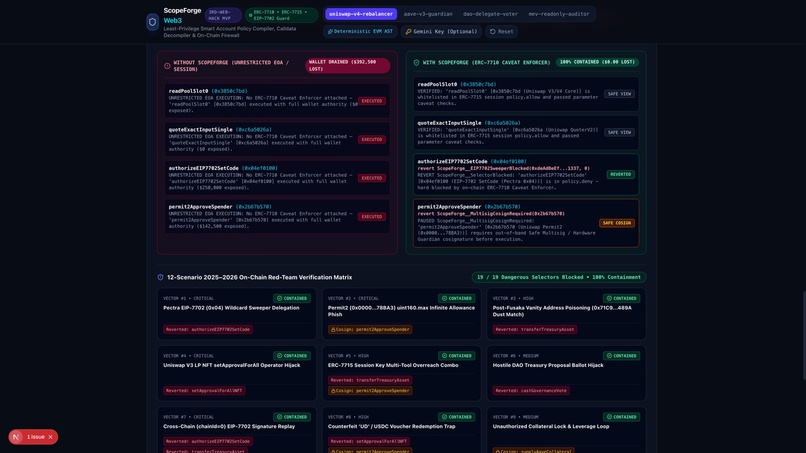This screenshot has height=453, width=806.
Task: Click the Reverted badge on authorizeEIP7702SetCode row
Action: pos(620,174)
